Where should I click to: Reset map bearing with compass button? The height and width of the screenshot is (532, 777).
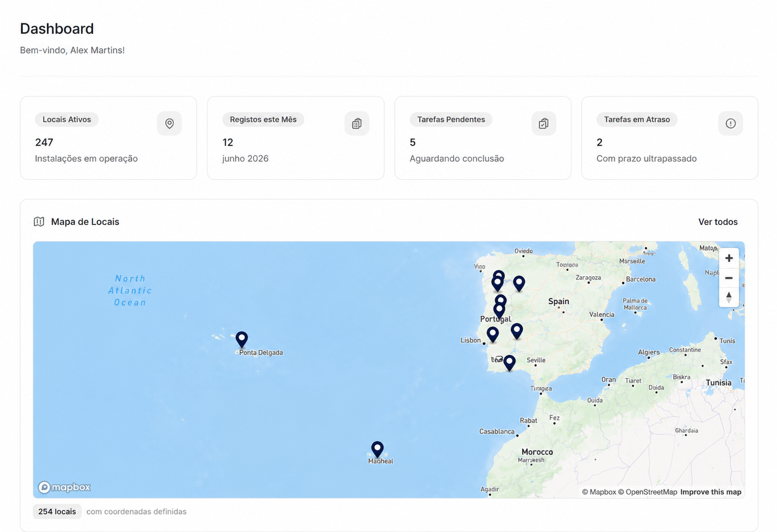tap(729, 297)
